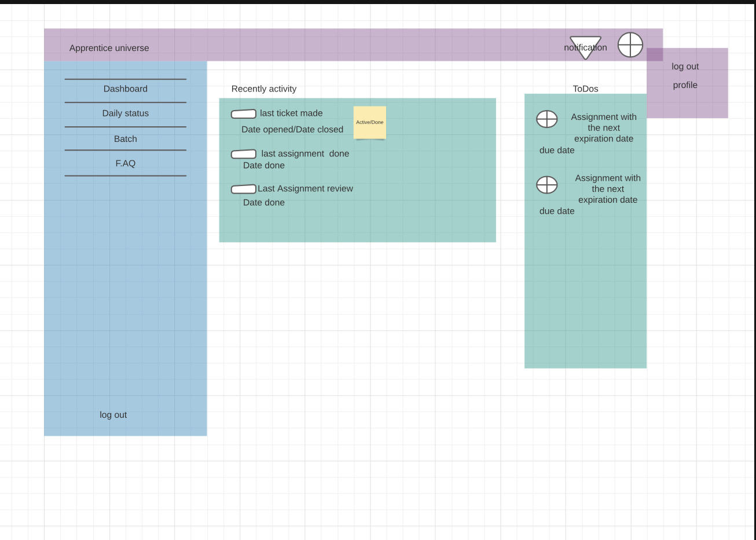756x540 pixels.
Task: Choose profile in the purple dropdown
Action: point(685,85)
